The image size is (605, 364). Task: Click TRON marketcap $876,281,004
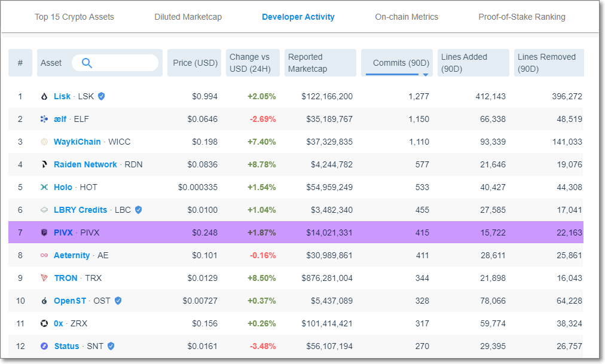coord(327,278)
